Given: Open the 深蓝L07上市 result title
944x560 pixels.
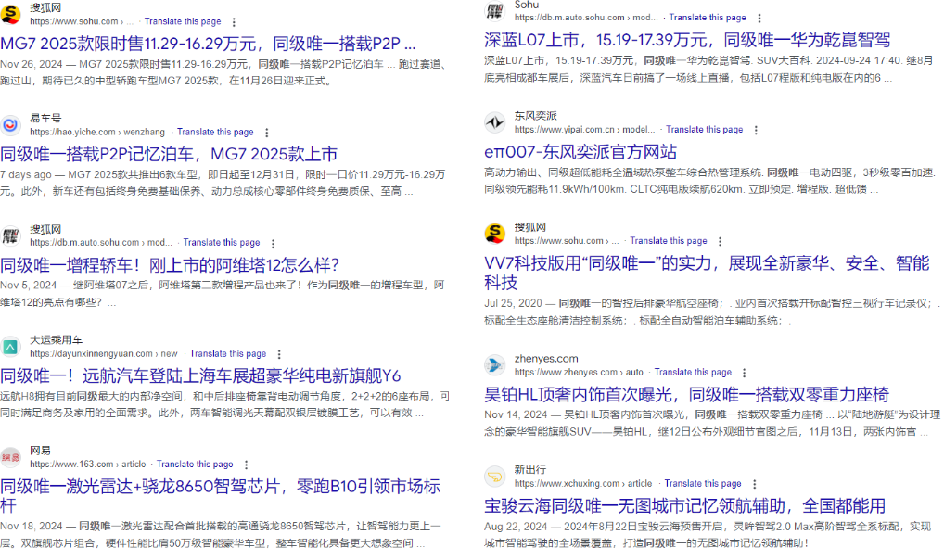Looking at the screenshot, I should (687, 41).
